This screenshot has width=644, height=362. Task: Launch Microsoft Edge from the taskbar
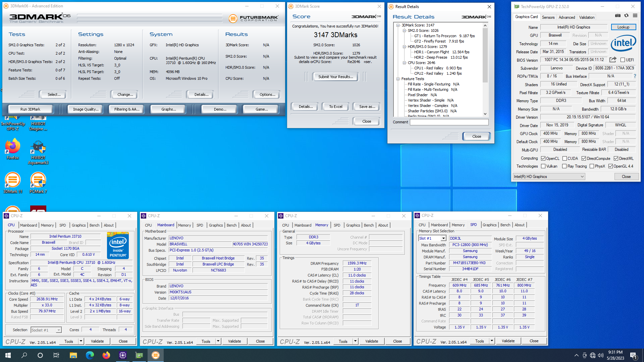click(90, 355)
